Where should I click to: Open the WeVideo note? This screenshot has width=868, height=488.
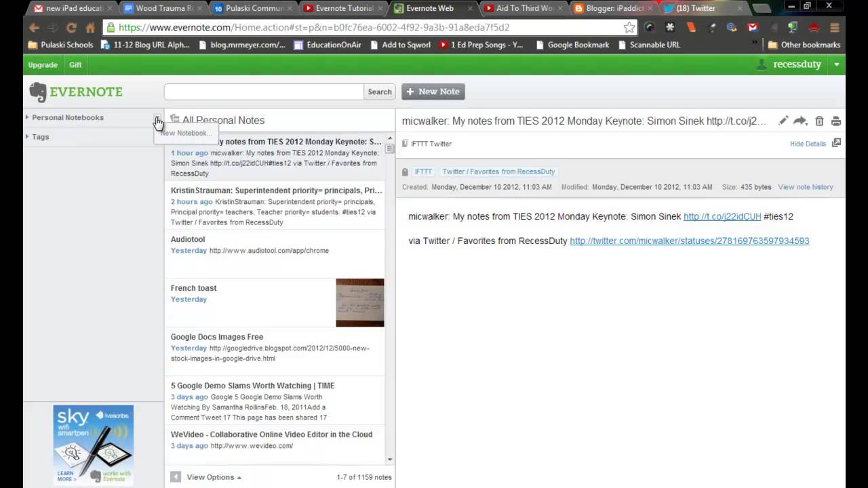point(275,444)
